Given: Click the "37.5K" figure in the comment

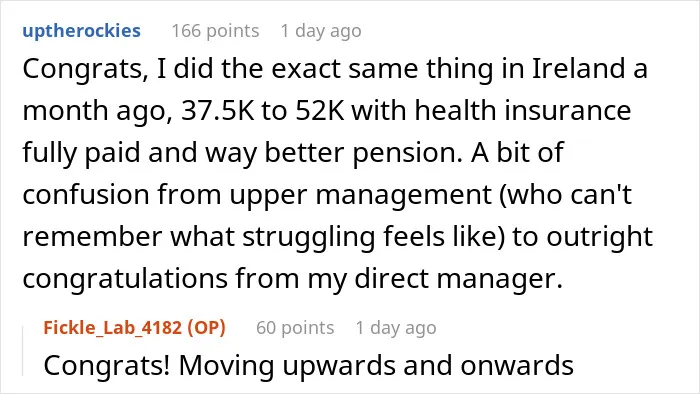Looking at the screenshot, I should point(217,111).
